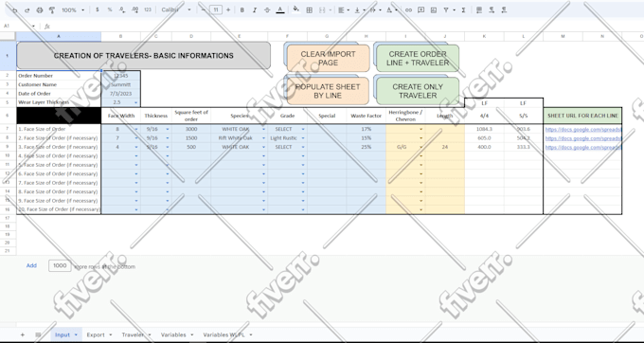
Task: Format as percent icon
Action: pos(110,9)
